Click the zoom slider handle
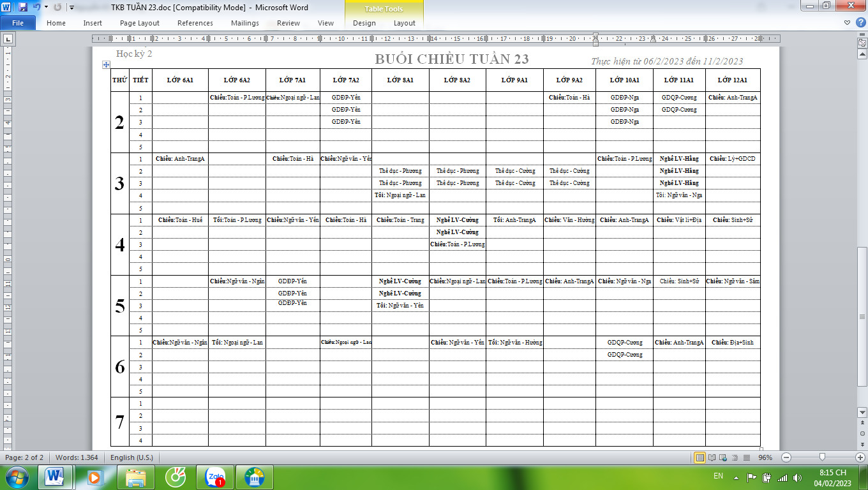 [822, 457]
